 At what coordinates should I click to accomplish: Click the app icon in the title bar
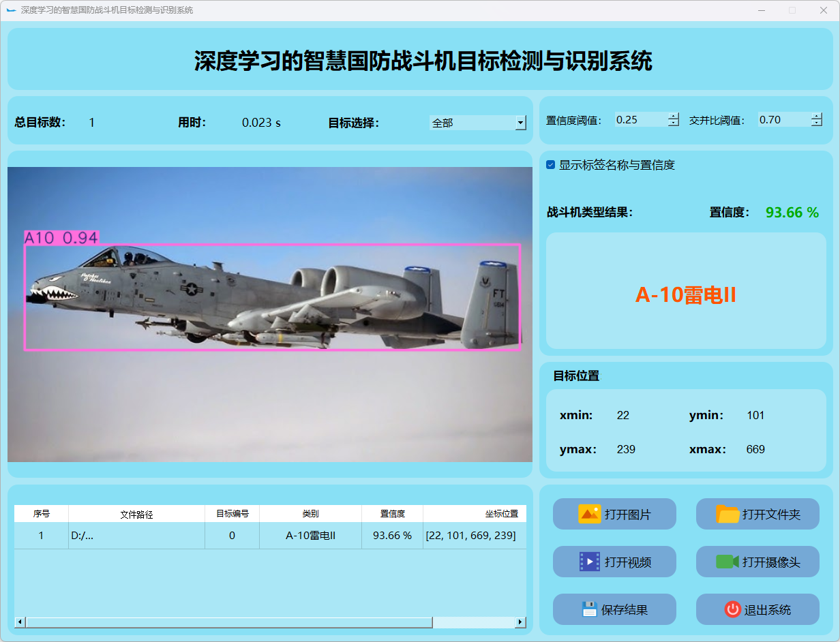click(11, 10)
